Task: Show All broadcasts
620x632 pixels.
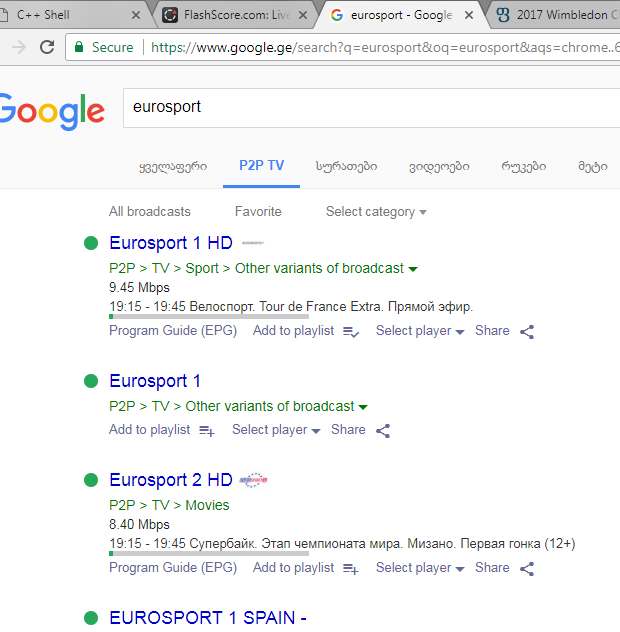Action: tap(150, 211)
